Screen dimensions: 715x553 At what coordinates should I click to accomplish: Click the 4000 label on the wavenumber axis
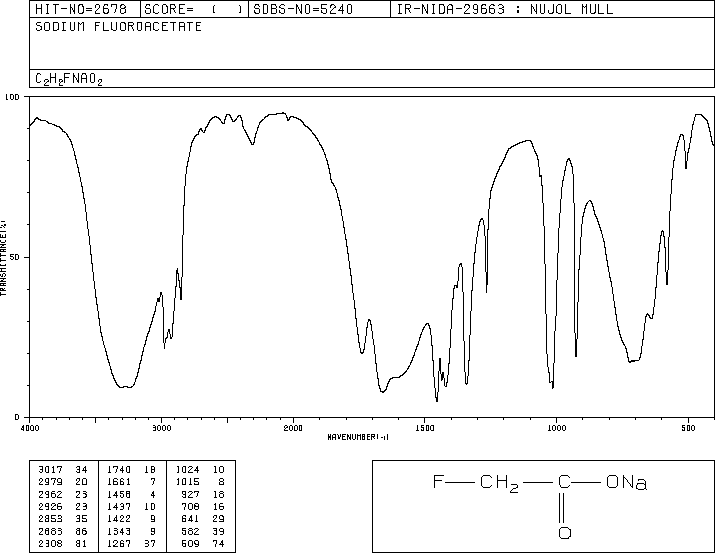30,428
